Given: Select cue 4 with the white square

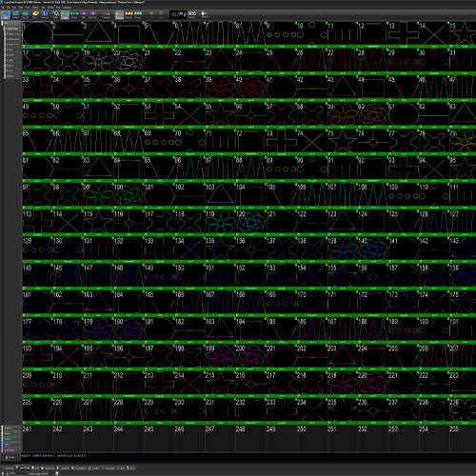Looking at the screenshot, I should [x=129, y=35].
